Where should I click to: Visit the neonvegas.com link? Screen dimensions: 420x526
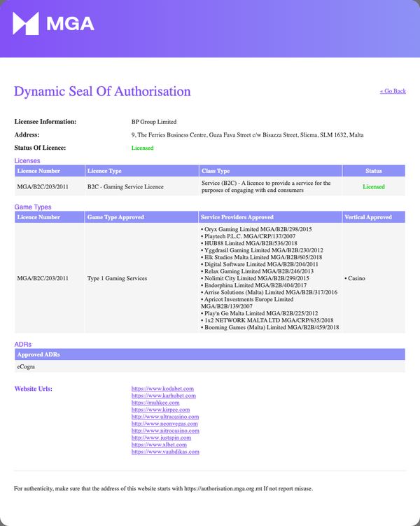pyautogui.click(x=164, y=424)
